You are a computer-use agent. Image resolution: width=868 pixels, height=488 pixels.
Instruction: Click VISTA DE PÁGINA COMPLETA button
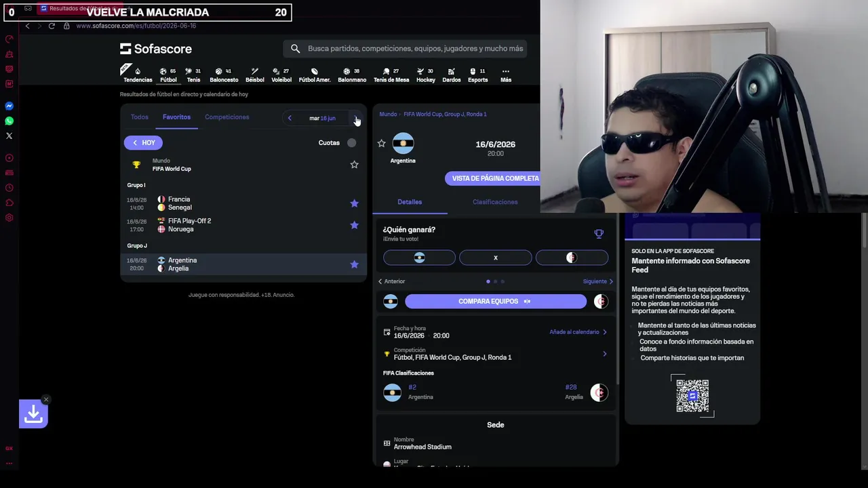(x=495, y=178)
